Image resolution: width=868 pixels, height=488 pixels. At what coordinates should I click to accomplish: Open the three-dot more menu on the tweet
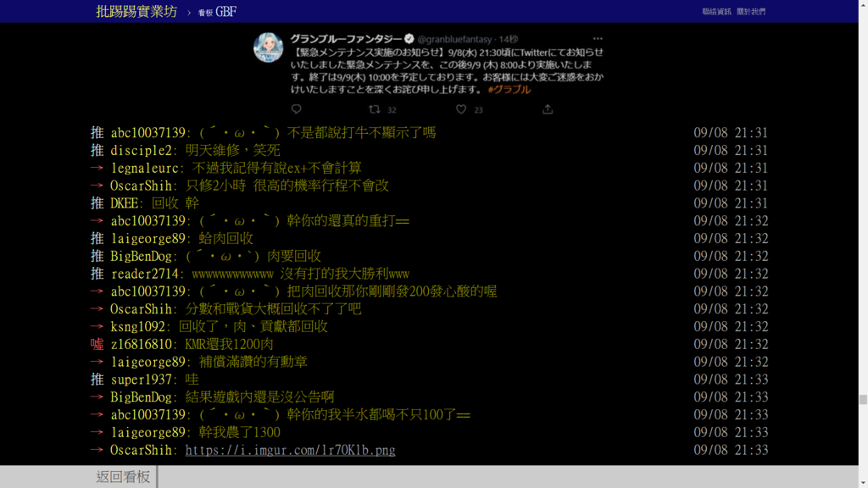click(598, 39)
